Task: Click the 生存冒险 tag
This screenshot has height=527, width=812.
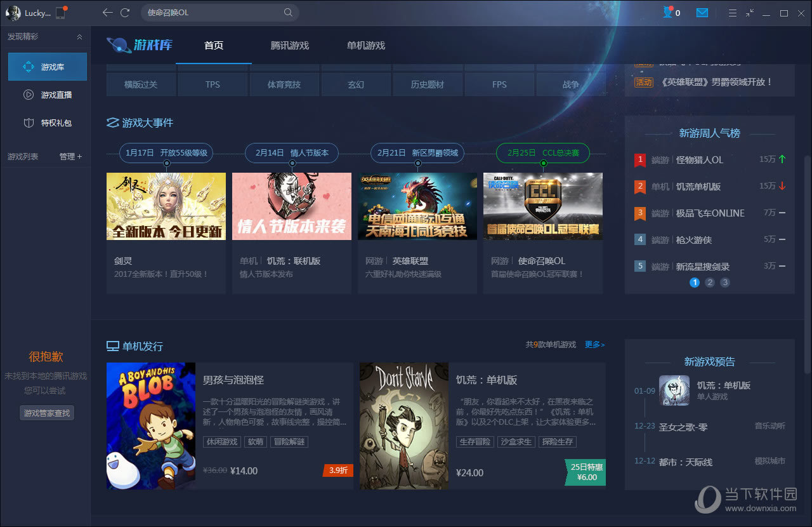Action: (x=475, y=442)
